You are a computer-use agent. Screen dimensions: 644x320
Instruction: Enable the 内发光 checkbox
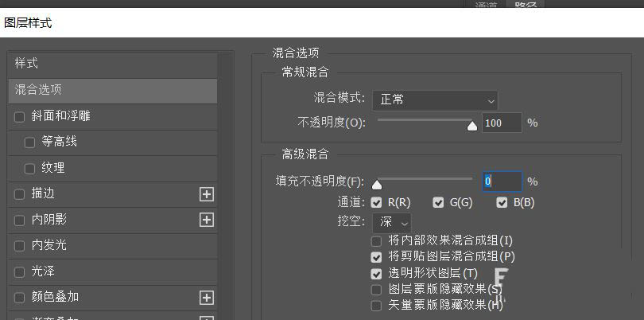click(x=20, y=246)
